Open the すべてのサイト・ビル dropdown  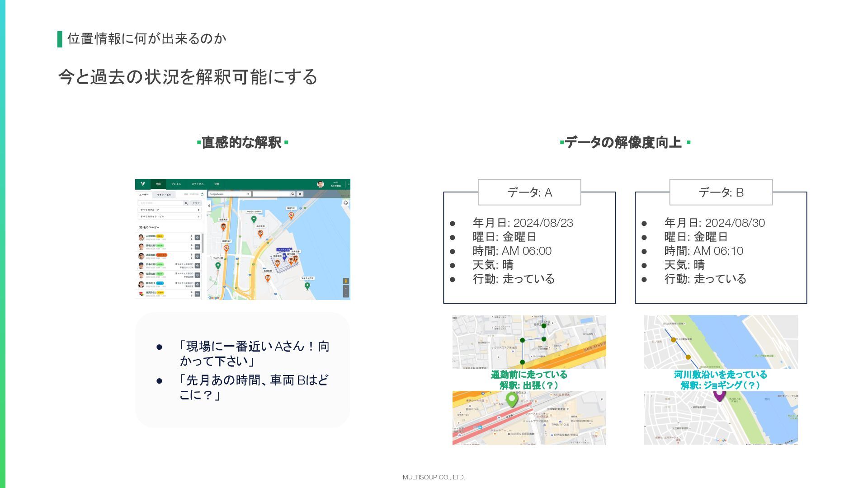click(x=169, y=217)
